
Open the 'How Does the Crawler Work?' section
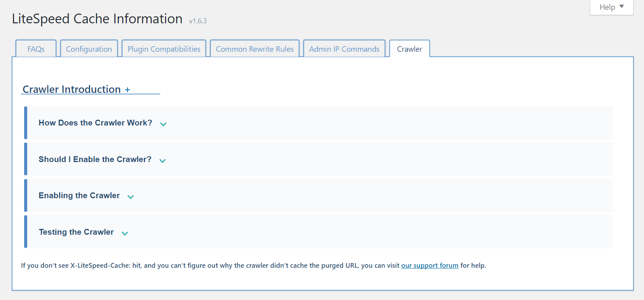coord(318,123)
